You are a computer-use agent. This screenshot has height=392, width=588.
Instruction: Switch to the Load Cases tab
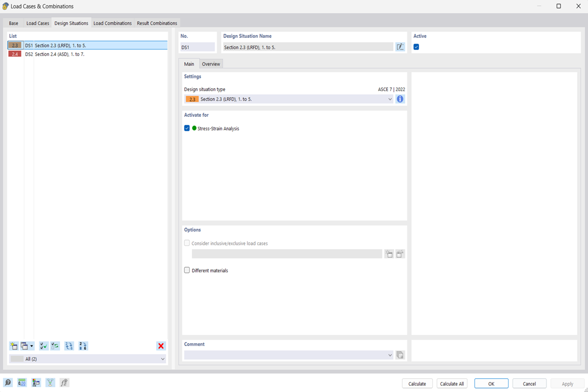coord(38,23)
